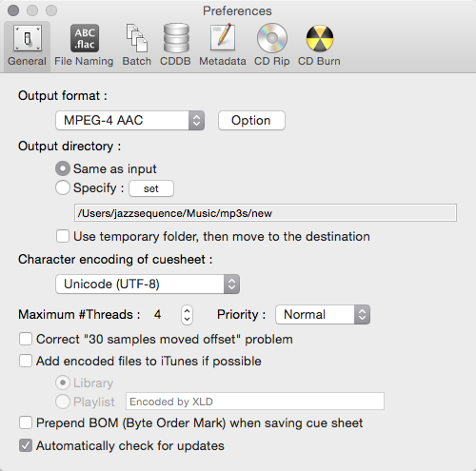Open the Metadata pencil icon
This screenshot has height=471, width=476.
pos(223,37)
